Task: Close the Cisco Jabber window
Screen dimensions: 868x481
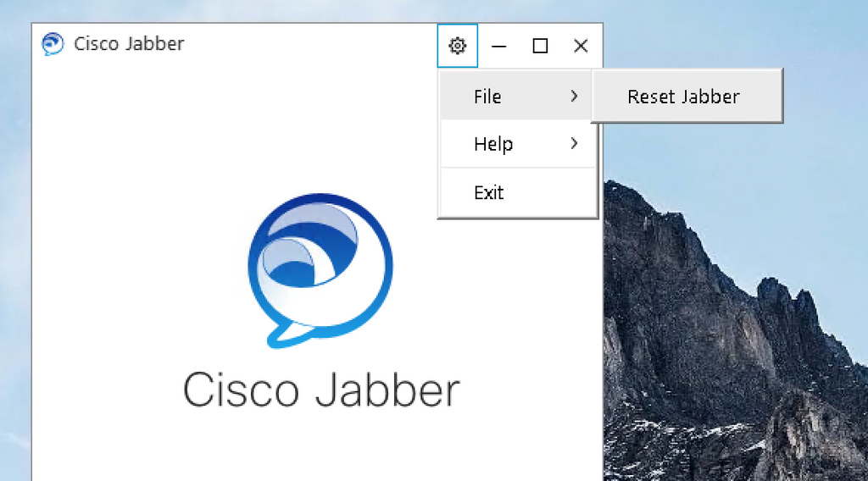Action: coord(581,46)
